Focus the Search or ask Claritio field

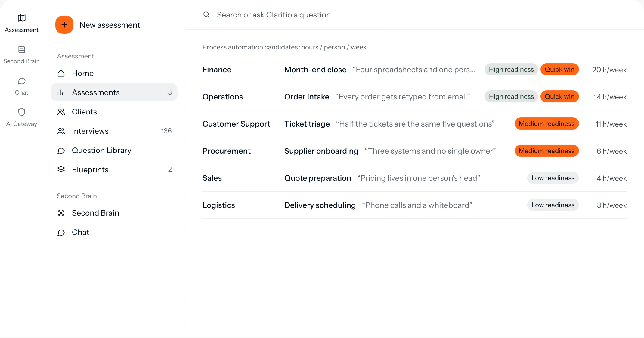tap(414, 15)
